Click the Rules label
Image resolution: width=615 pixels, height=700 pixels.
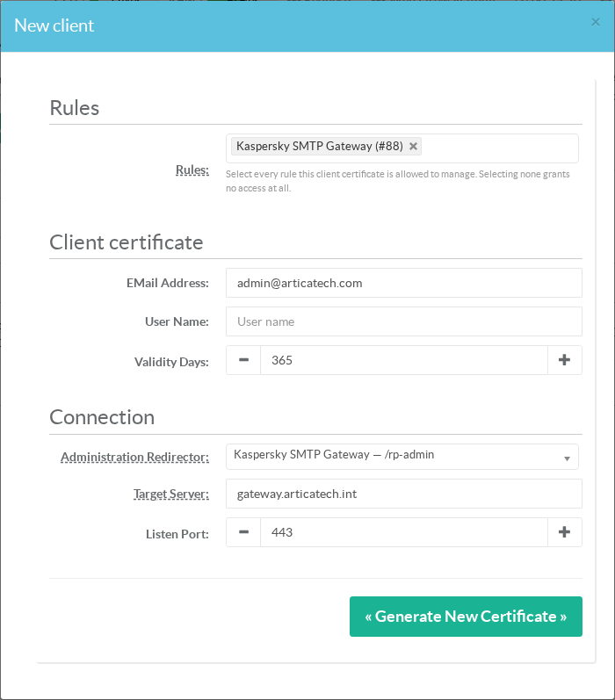tap(192, 170)
